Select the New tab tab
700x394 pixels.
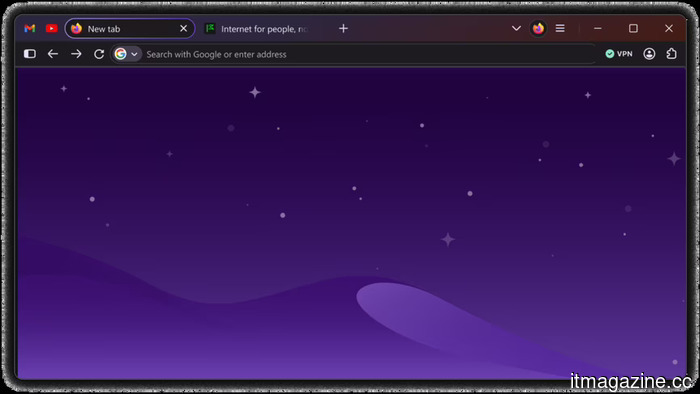pos(130,29)
